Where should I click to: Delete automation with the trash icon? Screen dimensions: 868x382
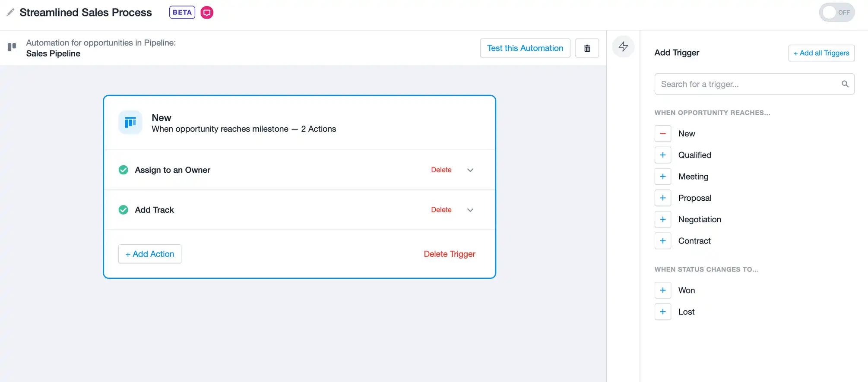click(587, 48)
